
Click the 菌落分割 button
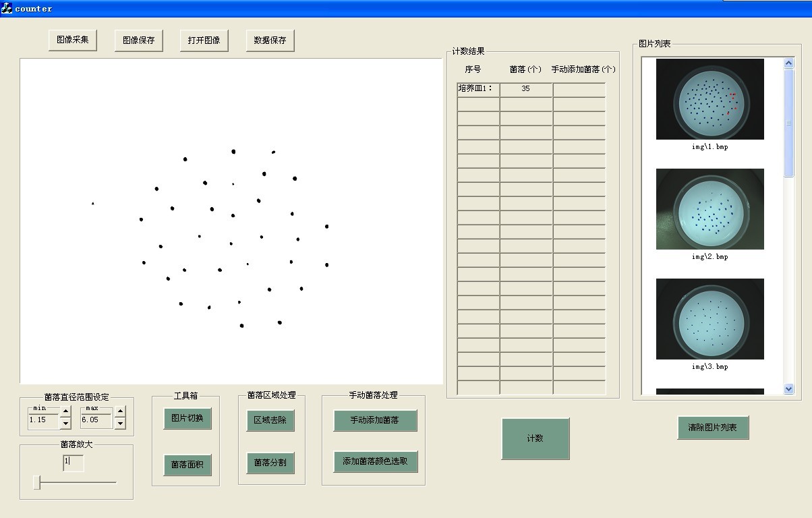pos(270,463)
